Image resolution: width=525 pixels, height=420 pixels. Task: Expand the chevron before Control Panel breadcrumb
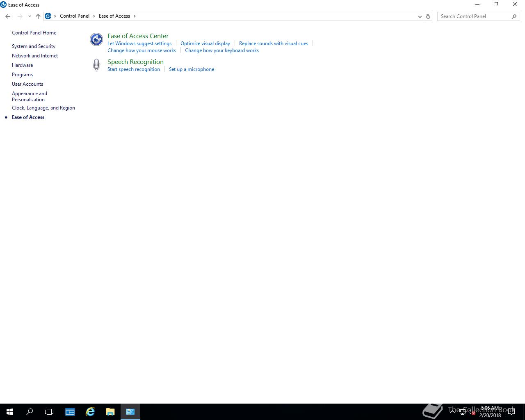[x=55, y=16]
